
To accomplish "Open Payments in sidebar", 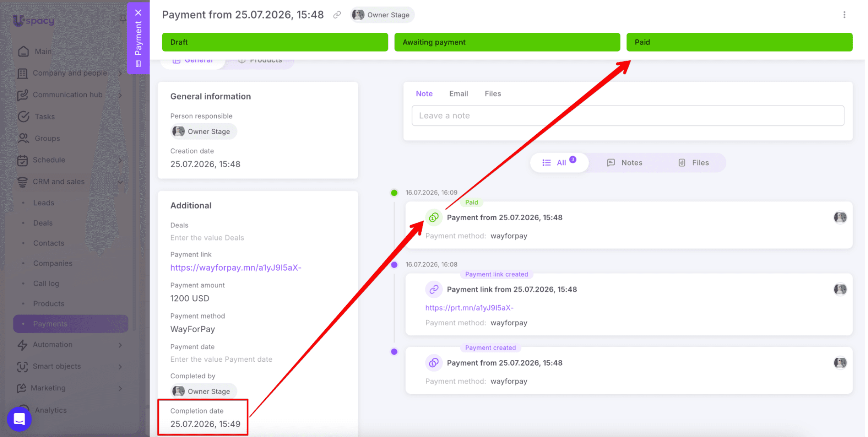I will point(71,324).
